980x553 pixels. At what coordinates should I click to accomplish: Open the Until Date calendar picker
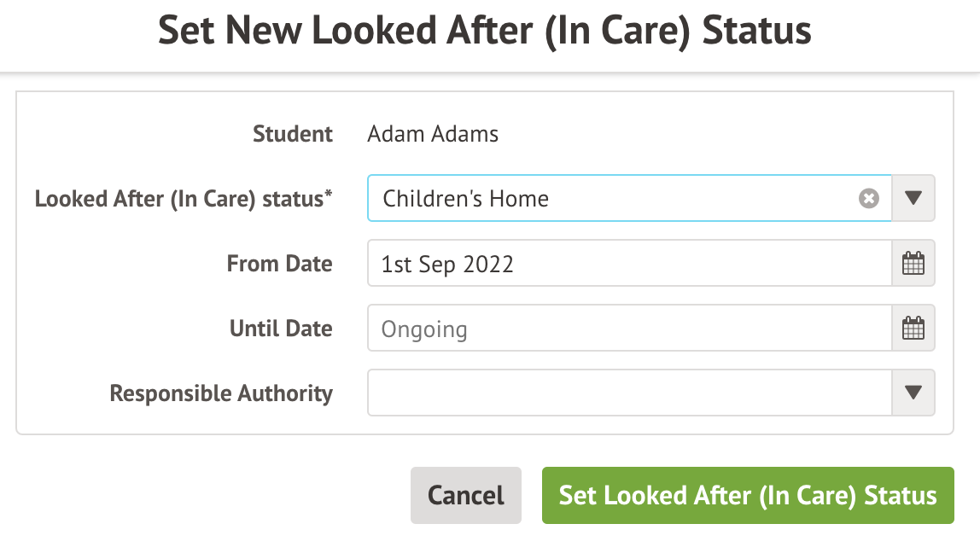pos(913,329)
